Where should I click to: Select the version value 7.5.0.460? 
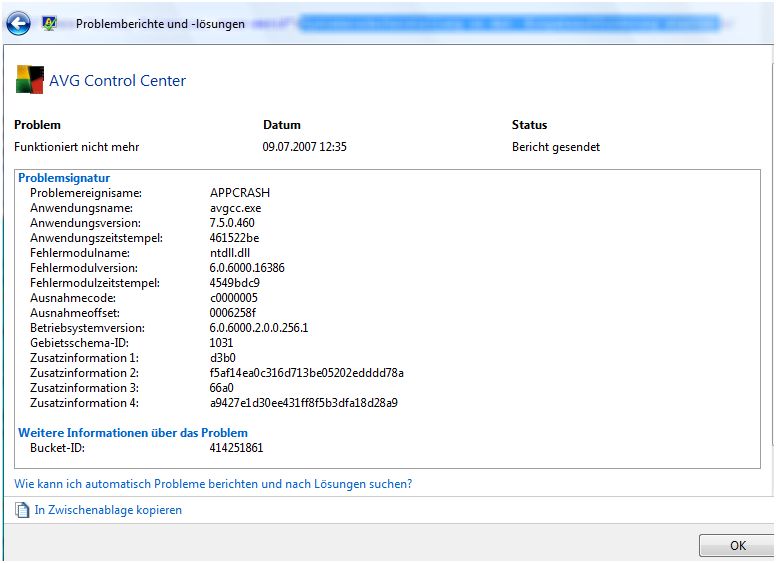[232, 223]
